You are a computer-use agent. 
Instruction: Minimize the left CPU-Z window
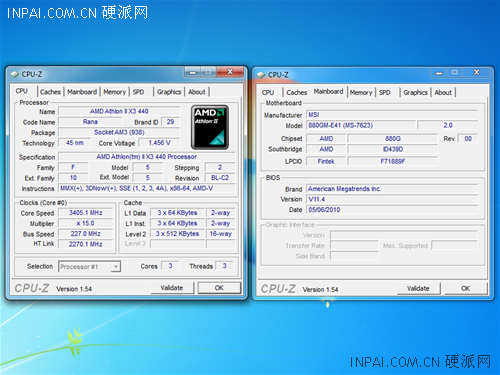pyautogui.click(x=192, y=72)
